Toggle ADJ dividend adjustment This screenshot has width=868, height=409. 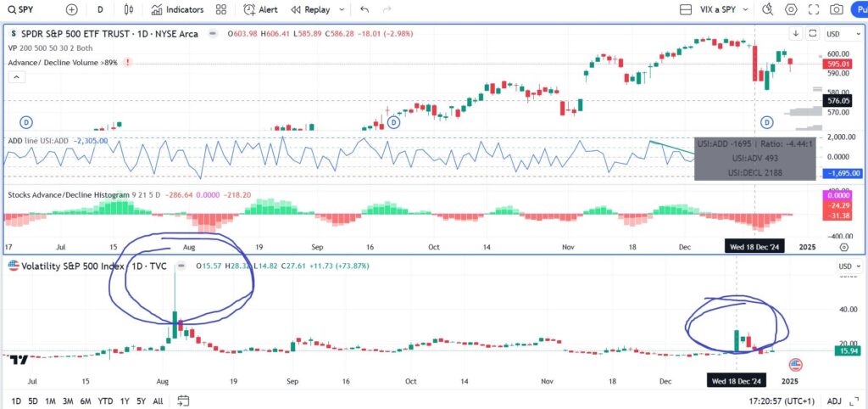(x=834, y=401)
